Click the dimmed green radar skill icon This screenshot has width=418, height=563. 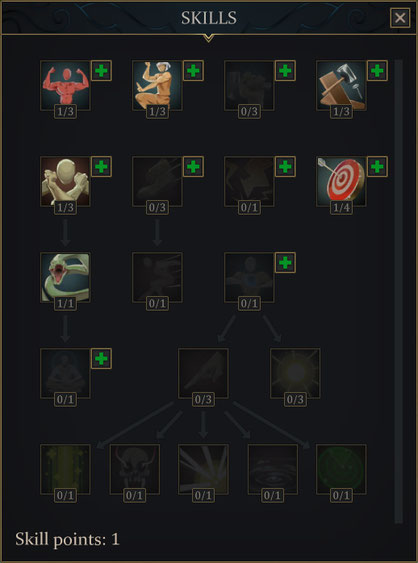coord(341,469)
